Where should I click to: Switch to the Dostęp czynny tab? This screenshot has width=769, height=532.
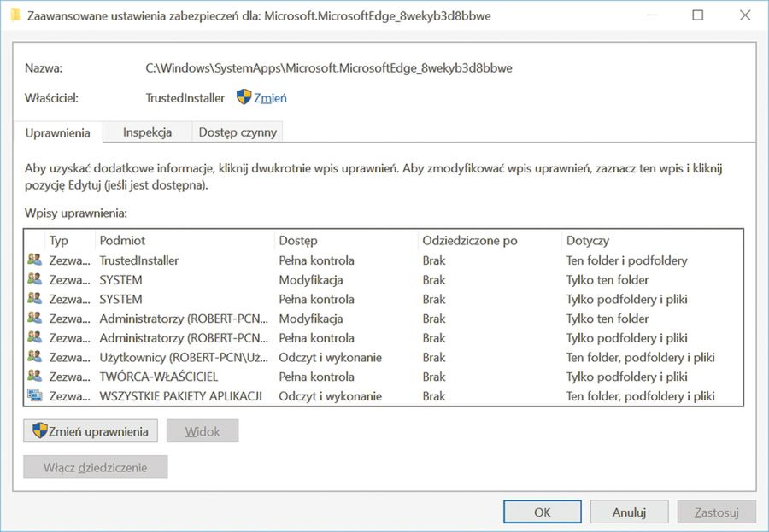238,132
